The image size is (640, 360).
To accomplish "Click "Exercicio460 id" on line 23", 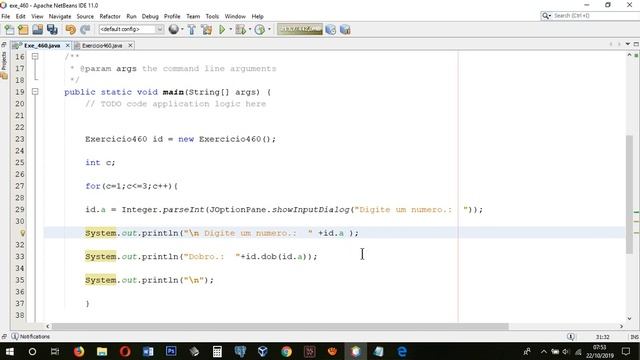I will click(124, 139).
